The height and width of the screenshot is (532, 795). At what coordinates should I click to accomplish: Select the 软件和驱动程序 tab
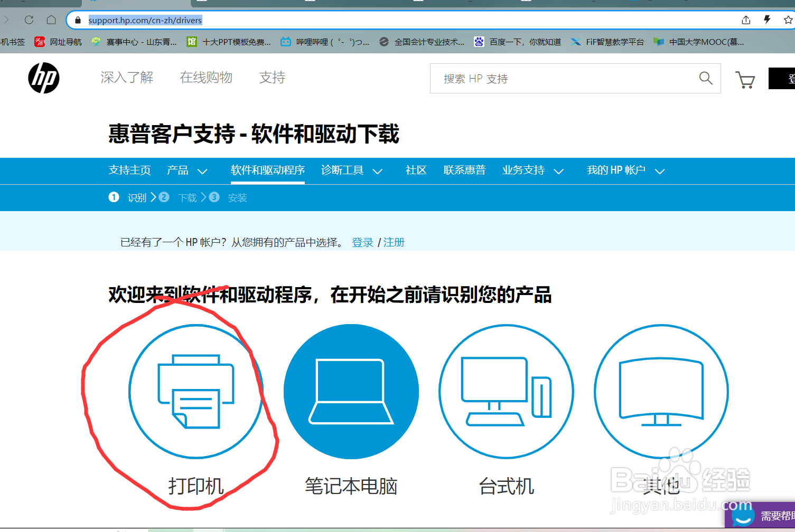[268, 170]
